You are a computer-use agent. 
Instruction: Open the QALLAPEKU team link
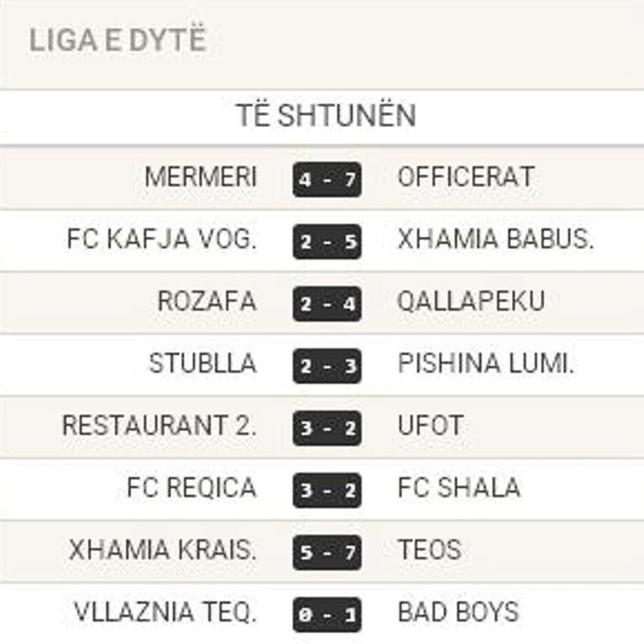coord(471,302)
